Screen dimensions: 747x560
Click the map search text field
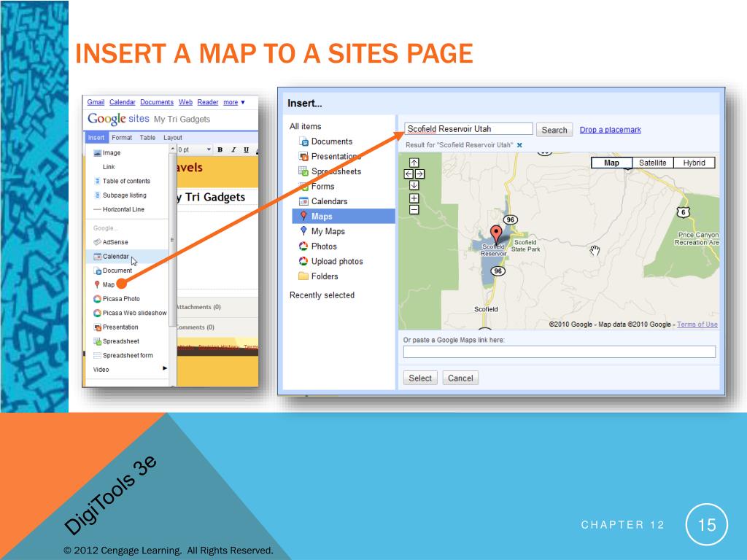click(x=468, y=129)
